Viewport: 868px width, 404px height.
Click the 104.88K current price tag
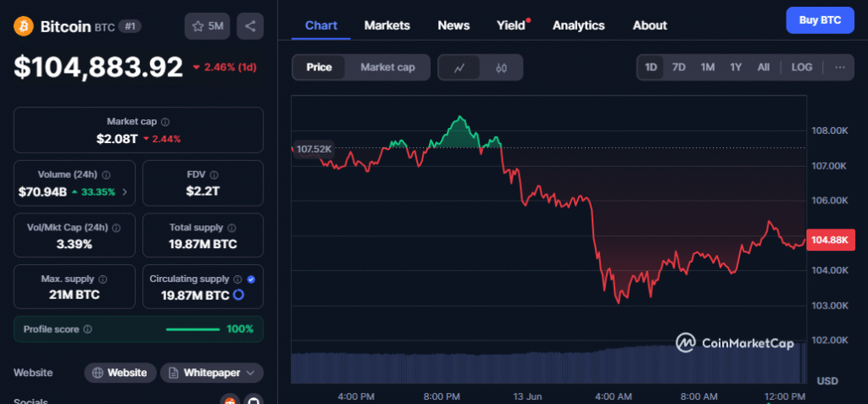point(831,240)
